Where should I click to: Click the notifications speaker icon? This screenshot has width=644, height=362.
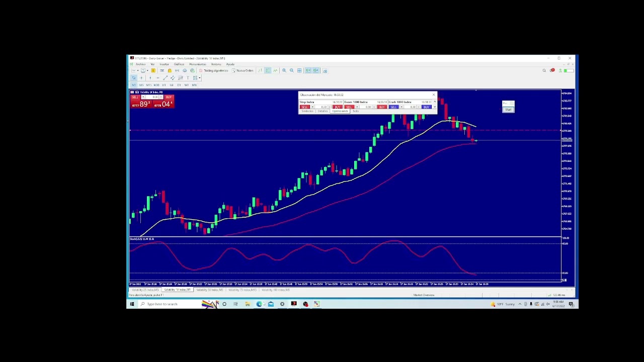[552, 70]
